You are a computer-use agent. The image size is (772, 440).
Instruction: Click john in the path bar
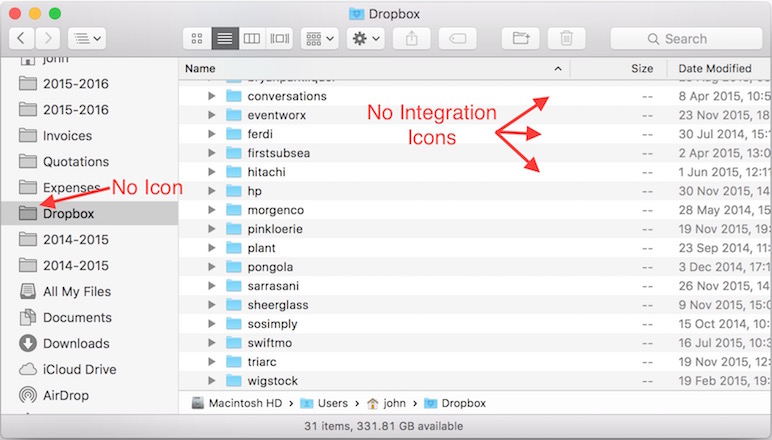(x=386, y=403)
